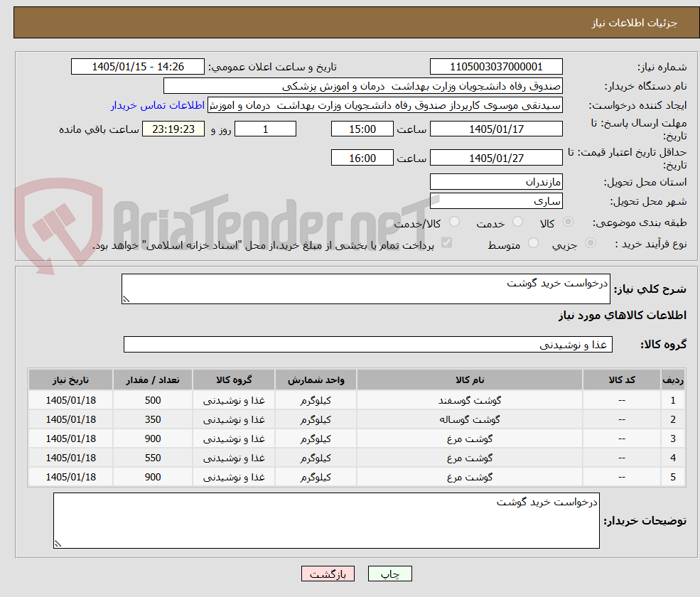Select the متوسط purchase type radio
Screen dimensions: 700x597
(x=533, y=243)
